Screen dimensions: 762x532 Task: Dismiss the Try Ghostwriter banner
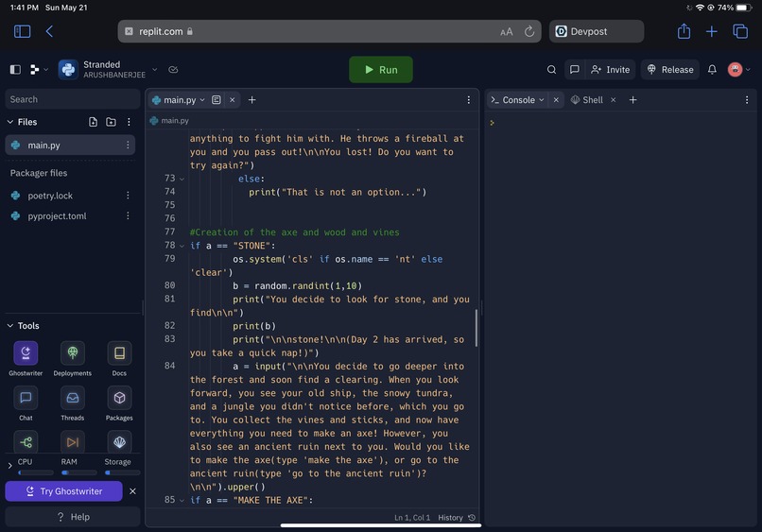click(132, 491)
